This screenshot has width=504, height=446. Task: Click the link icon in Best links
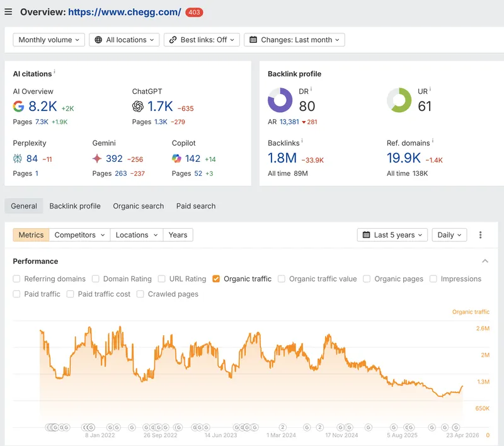[x=173, y=40]
